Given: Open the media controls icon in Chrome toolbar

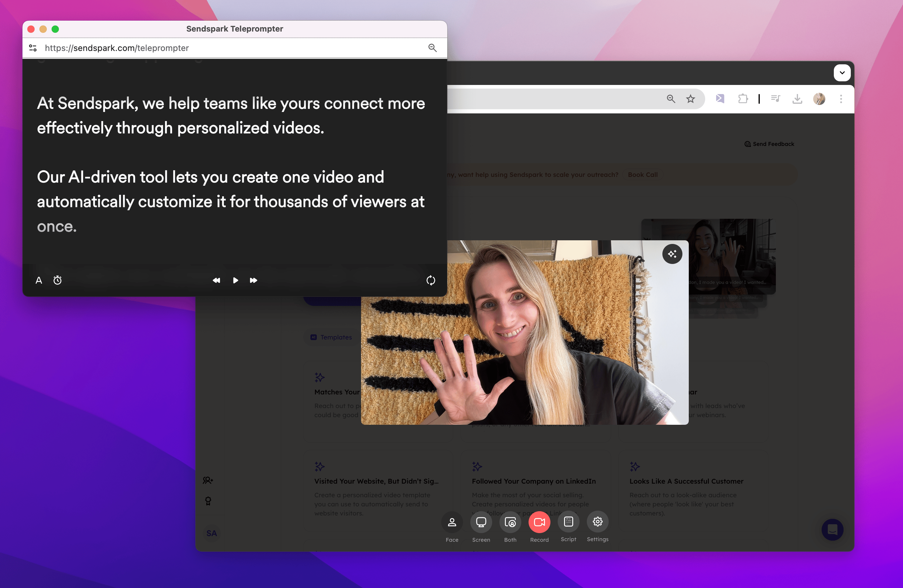Looking at the screenshot, I should point(776,99).
